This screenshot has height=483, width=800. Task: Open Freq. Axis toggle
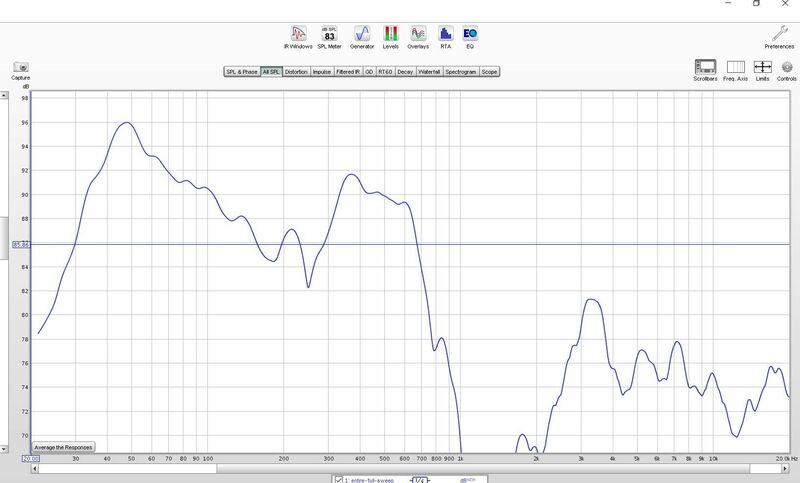click(735, 70)
